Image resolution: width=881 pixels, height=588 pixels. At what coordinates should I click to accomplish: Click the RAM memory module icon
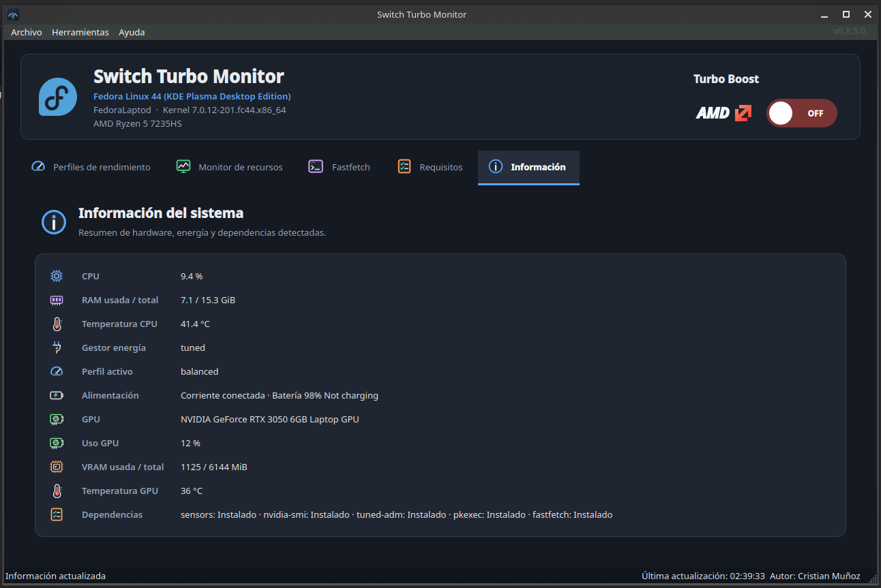[x=57, y=300]
